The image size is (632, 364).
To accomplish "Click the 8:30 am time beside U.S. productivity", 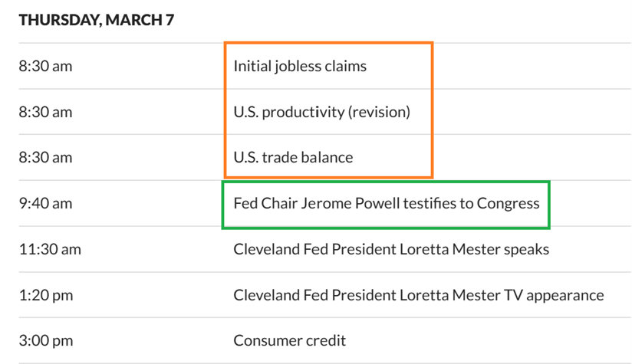I will coord(45,112).
